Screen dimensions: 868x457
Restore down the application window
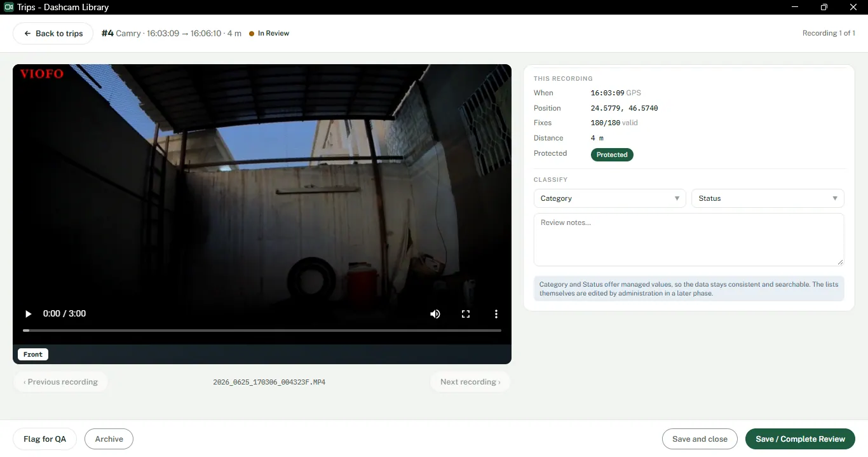(x=824, y=7)
